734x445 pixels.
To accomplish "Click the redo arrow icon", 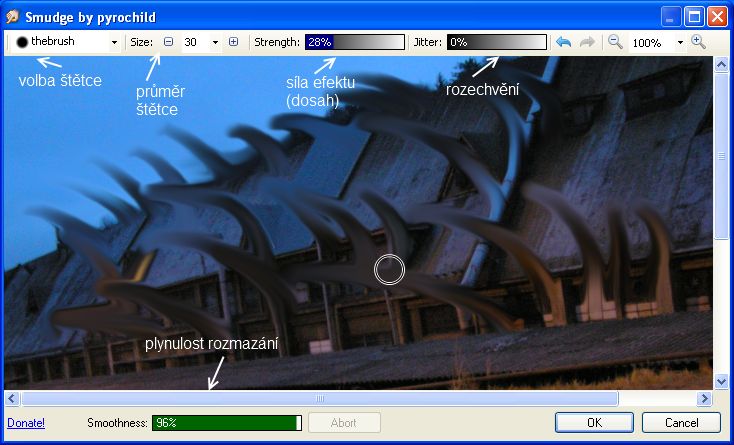I will (x=587, y=43).
